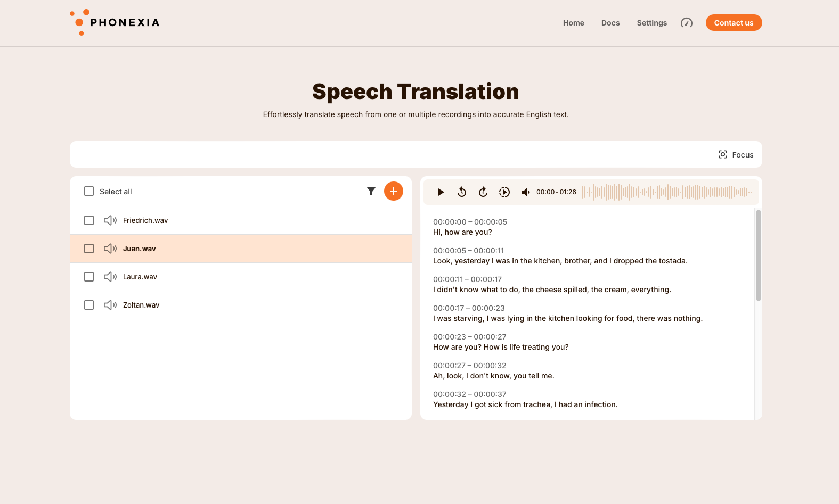Open the Docs page

coord(610,23)
